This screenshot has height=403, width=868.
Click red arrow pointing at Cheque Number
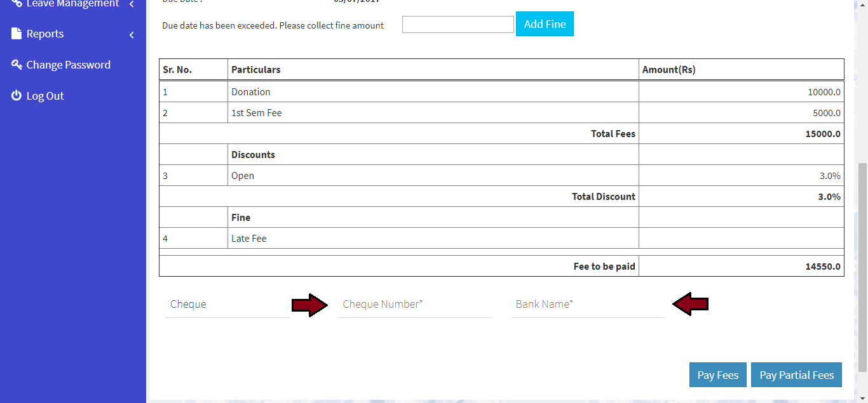pyautogui.click(x=309, y=305)
